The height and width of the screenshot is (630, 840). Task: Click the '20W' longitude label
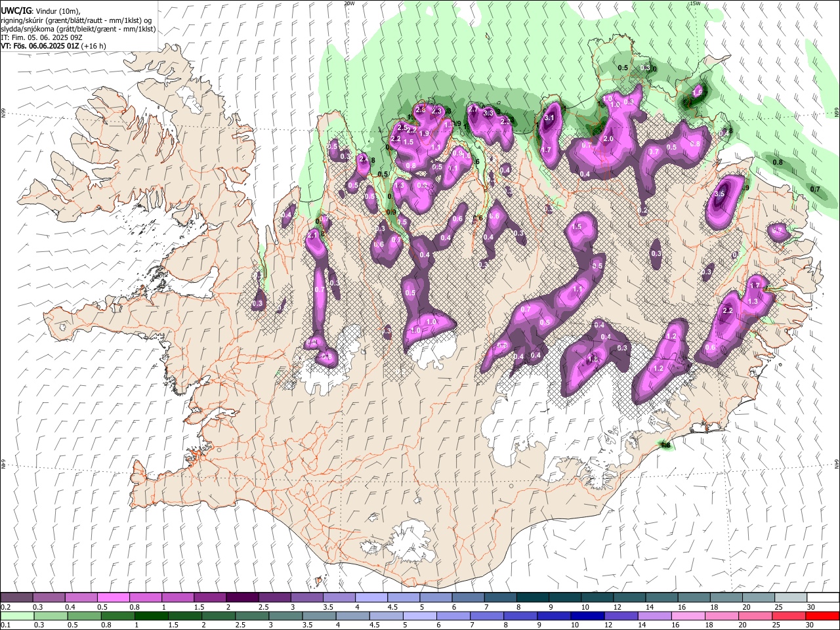[x=350, y=3]
